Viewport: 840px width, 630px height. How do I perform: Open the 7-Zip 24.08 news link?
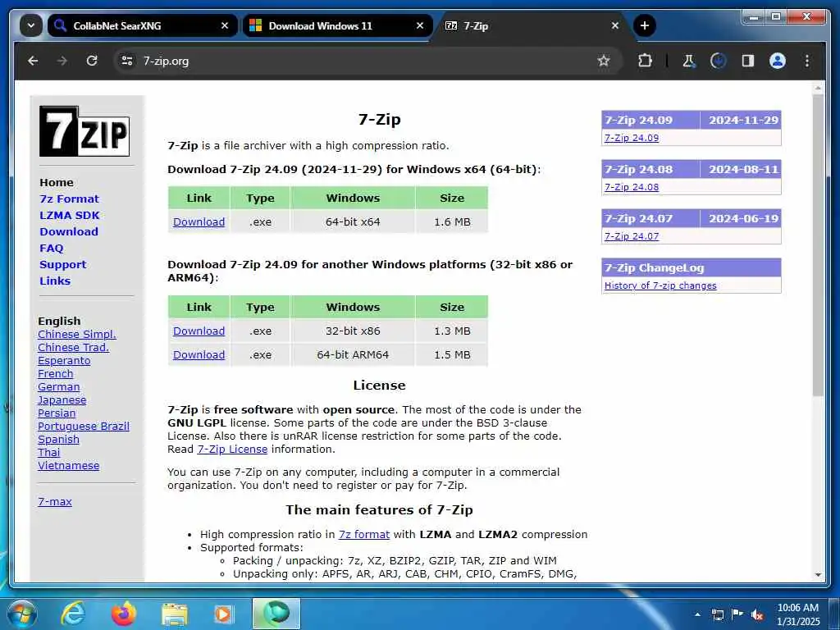(632, 187)
